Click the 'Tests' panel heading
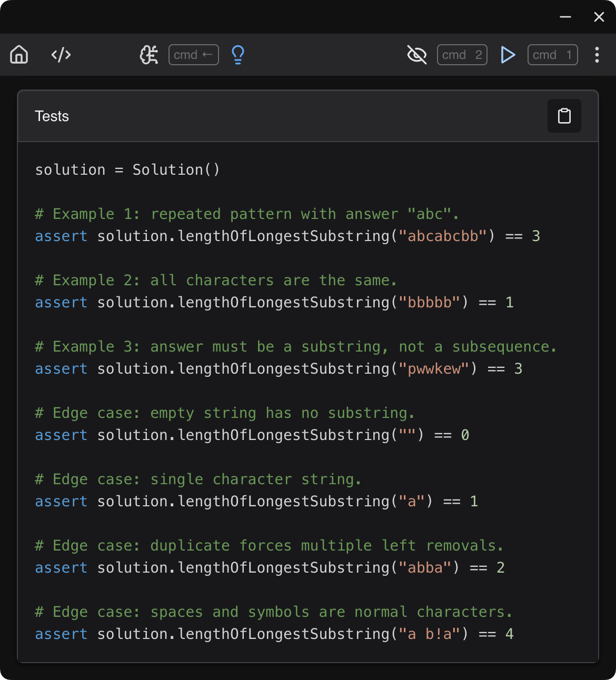616x680 pixels. 52,116
